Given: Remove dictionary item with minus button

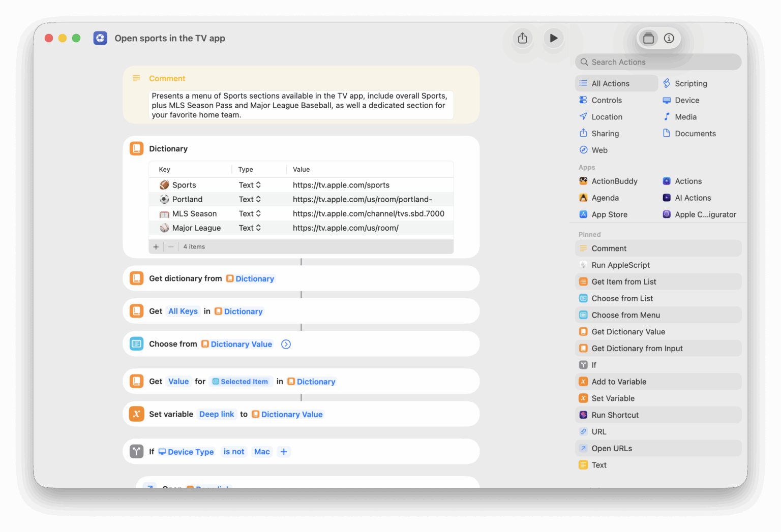Looking at the screenshot, I should tap(171, 247).
